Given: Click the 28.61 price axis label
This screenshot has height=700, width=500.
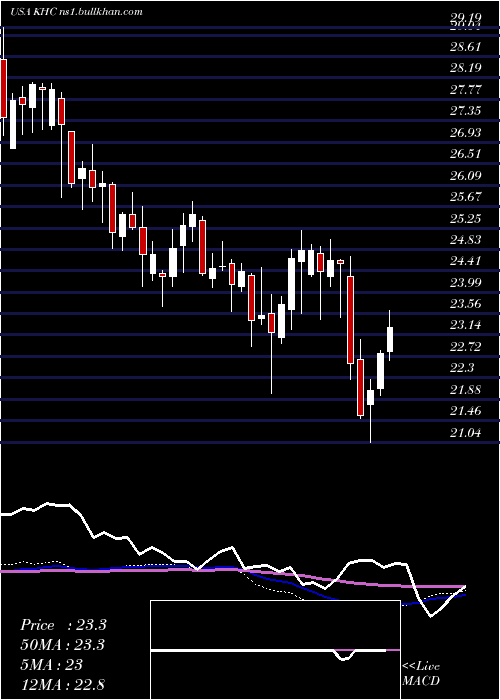Looking at the screenshot, I should (x=465, y=47).
